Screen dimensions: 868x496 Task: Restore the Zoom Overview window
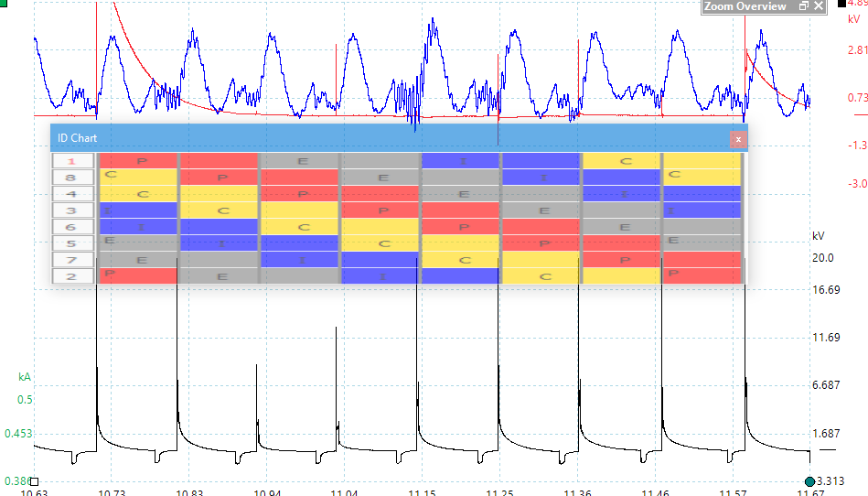(804, 6)
